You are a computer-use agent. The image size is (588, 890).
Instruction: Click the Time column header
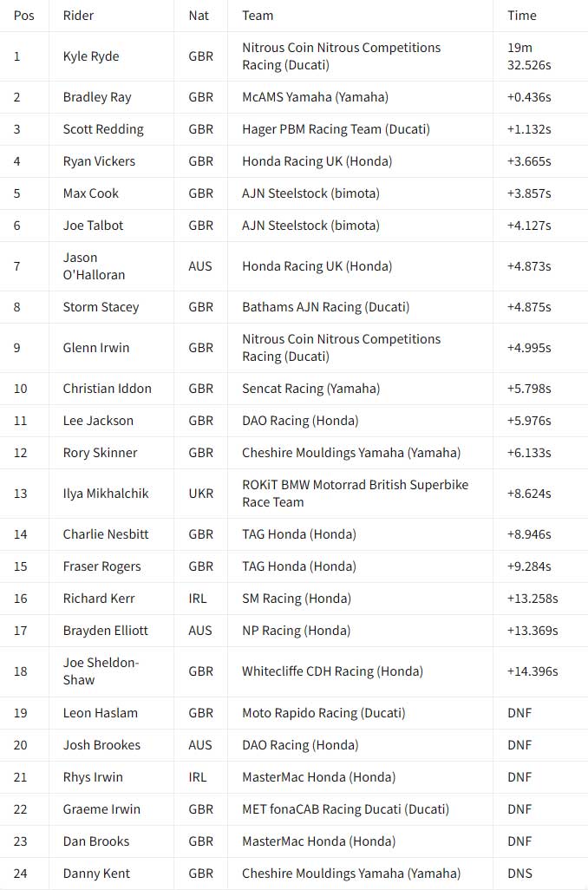tap(521, 16)
